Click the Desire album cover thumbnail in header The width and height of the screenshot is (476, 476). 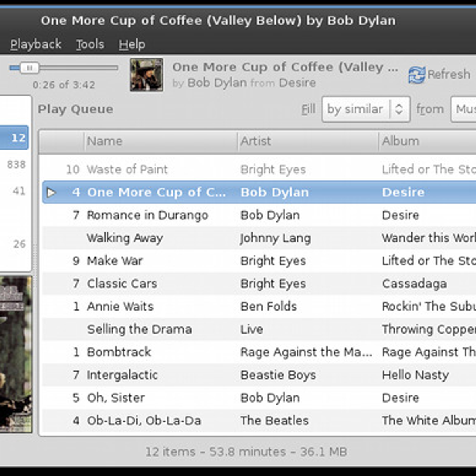coord(146,75)
